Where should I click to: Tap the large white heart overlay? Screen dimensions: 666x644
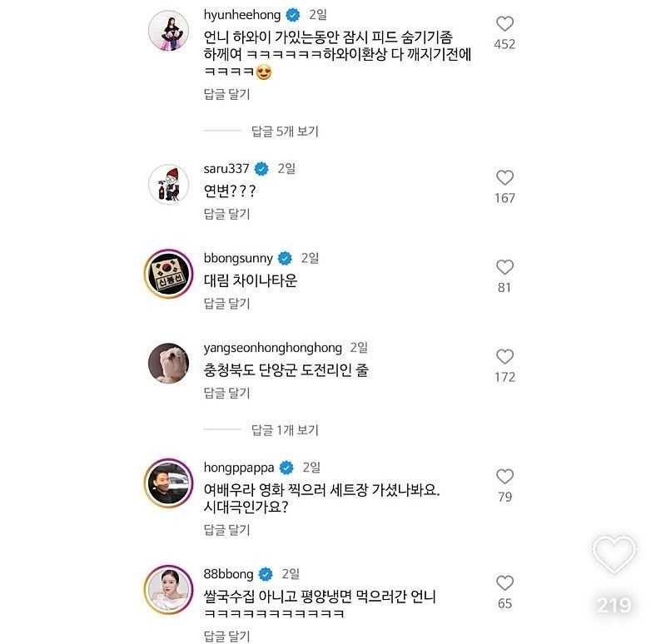(614, 554)
